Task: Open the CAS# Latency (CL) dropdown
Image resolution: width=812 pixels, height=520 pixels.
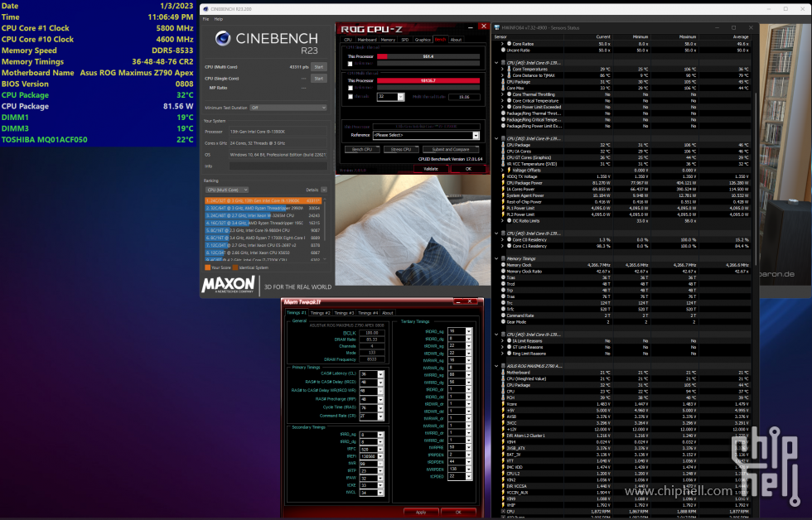Action: coord(380,374)
